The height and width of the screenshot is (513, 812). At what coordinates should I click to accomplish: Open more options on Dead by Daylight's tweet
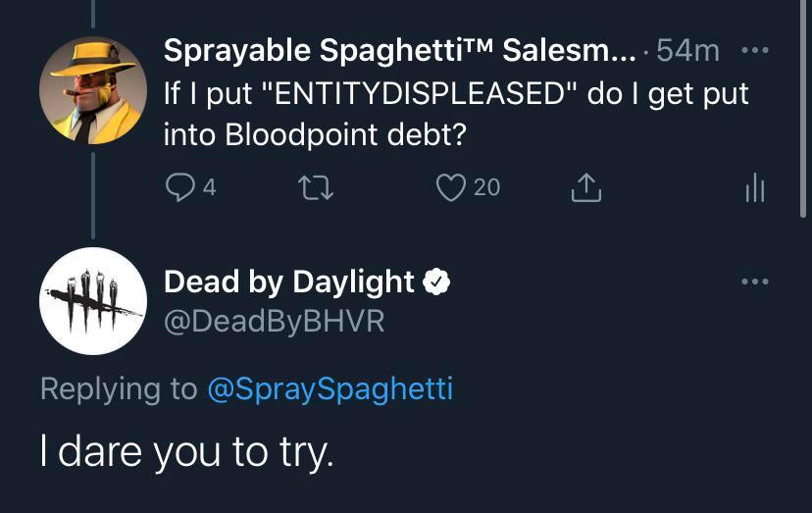click(x=752, y=282)
